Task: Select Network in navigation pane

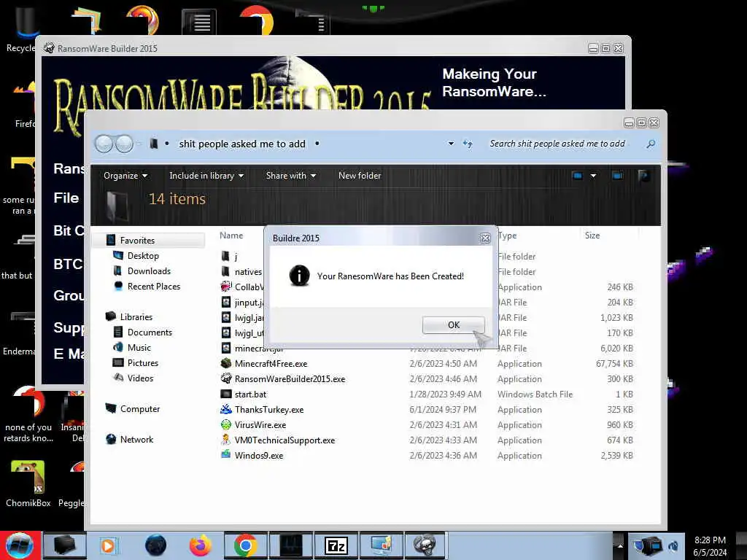Action: point(136,439)
